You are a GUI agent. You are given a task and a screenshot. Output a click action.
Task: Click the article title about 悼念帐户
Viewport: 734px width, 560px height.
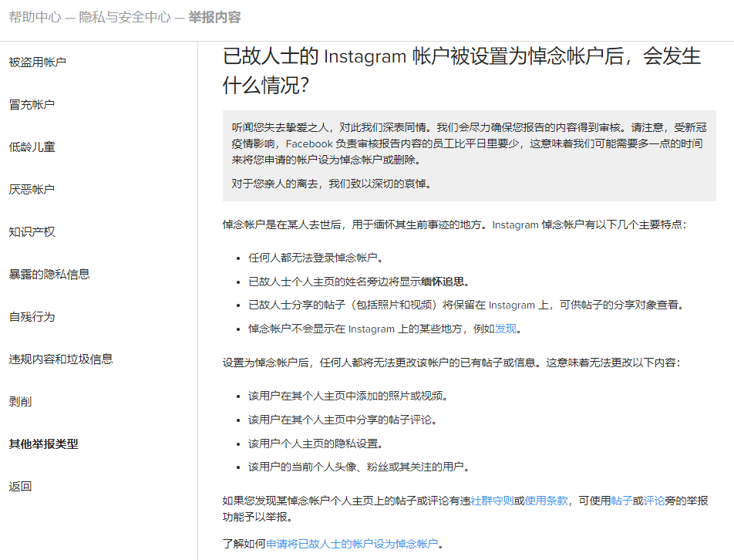click(x=462, y=70)
